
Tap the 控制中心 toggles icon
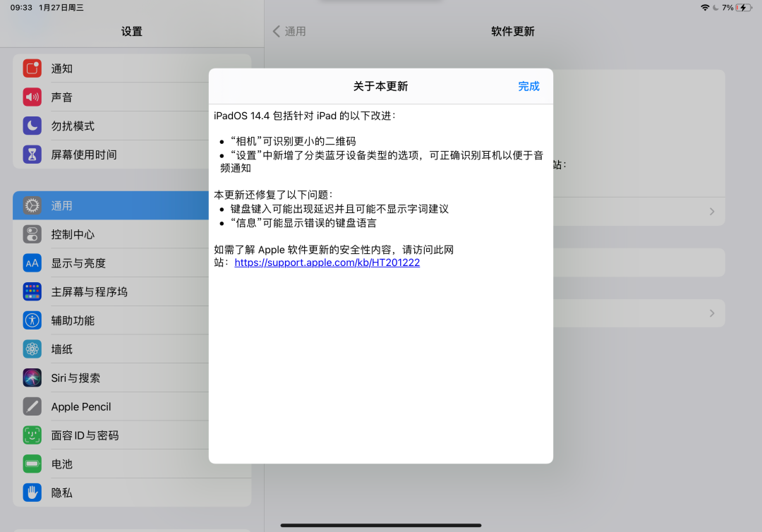pyautogui.click(x=32, y=234)
